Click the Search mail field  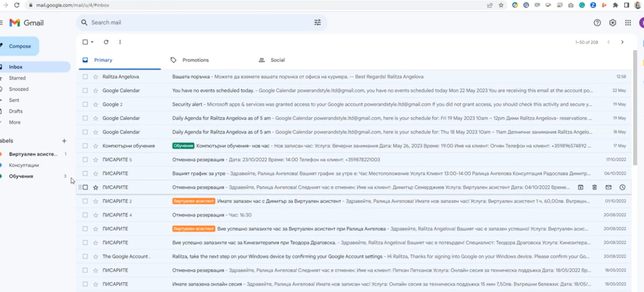point(201,22)
